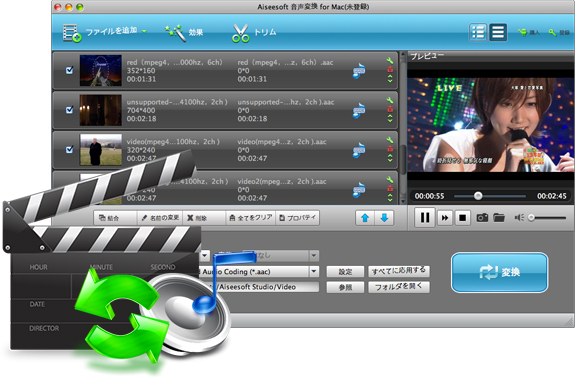
Task: Mute audio using the speaker icon
Action: [519, 218]
